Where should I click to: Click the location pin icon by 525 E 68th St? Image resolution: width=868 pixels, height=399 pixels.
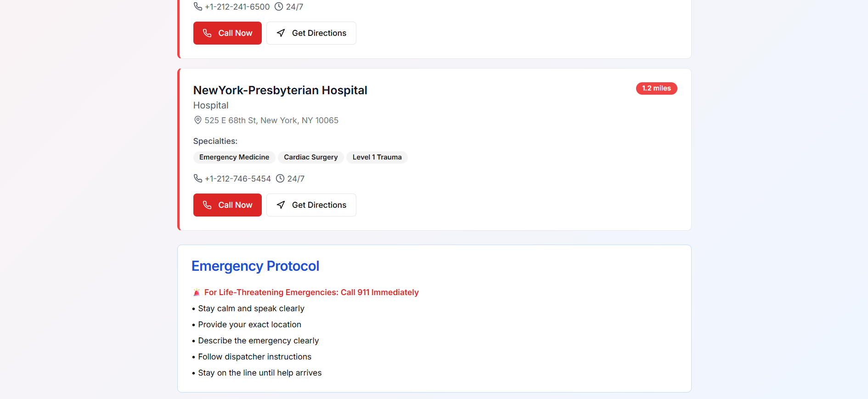coord(197,120)
